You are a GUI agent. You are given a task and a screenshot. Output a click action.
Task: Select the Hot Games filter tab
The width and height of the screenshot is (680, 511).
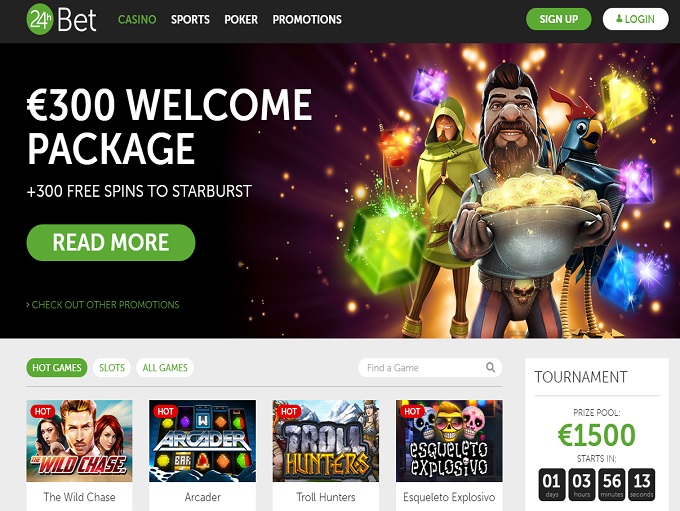(x=57, y=368)
